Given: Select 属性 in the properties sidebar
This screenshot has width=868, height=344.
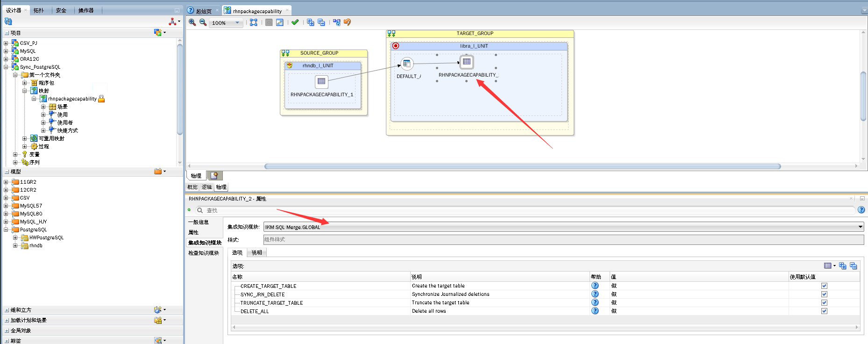Looking at the screenshot, I should 193,232.
